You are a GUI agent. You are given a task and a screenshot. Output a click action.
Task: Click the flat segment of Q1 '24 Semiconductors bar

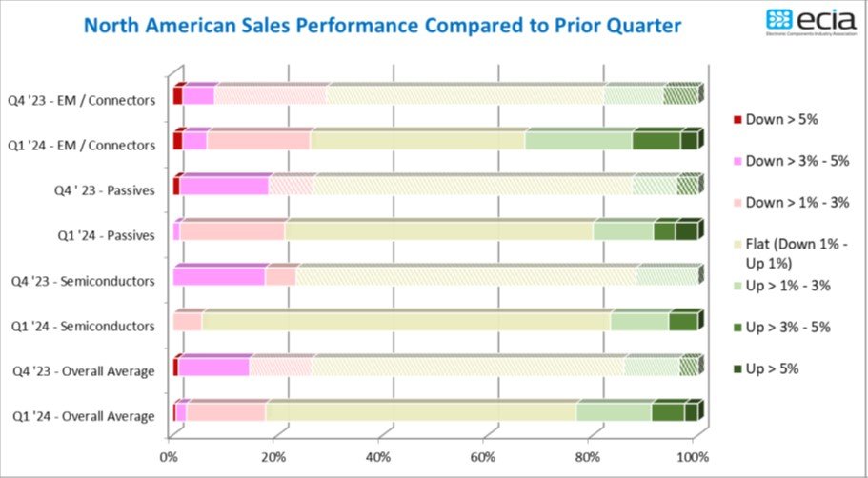[x=406, y=322]
